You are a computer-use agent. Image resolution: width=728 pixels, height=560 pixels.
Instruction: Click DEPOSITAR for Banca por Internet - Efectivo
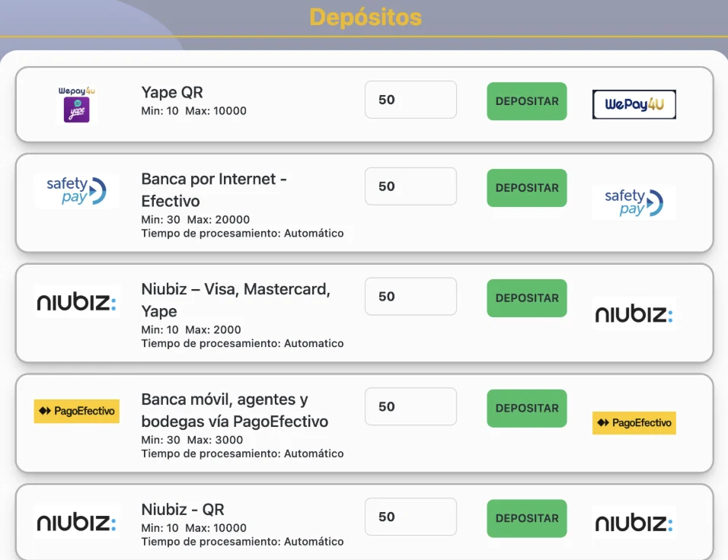(527, 188)
